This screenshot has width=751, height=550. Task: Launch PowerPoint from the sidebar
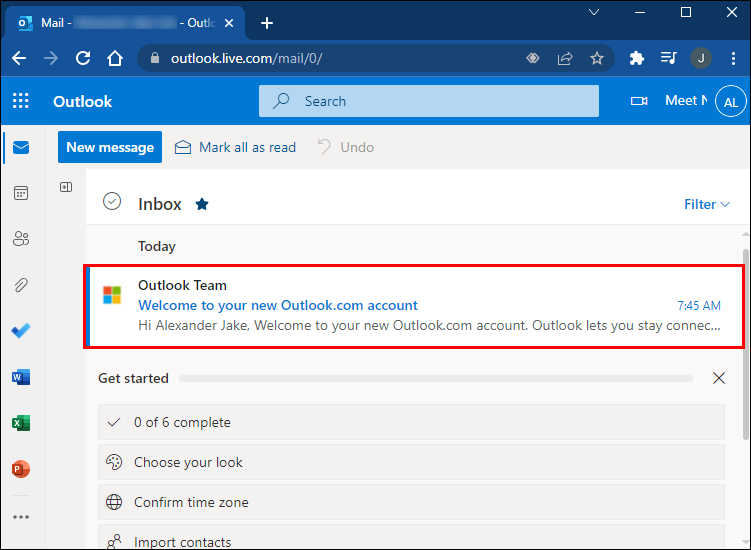[21, 469]
